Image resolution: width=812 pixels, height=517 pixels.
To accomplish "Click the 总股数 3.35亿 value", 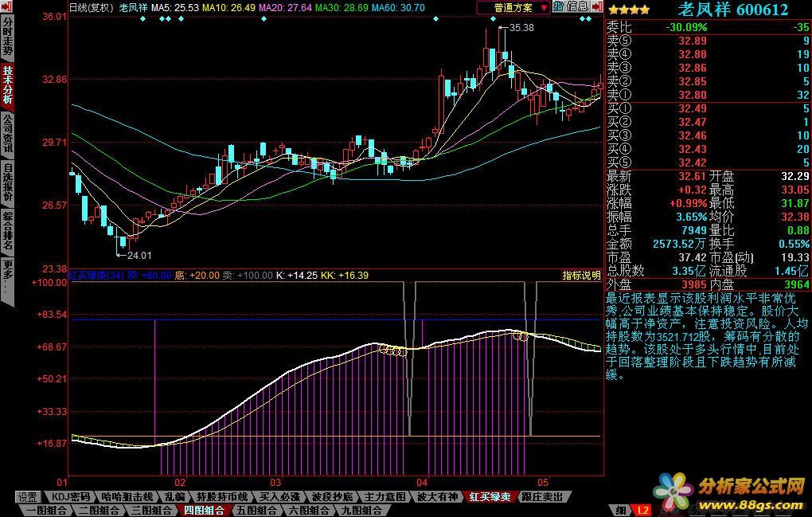I will pyautogui.click(x=689, y=271).
